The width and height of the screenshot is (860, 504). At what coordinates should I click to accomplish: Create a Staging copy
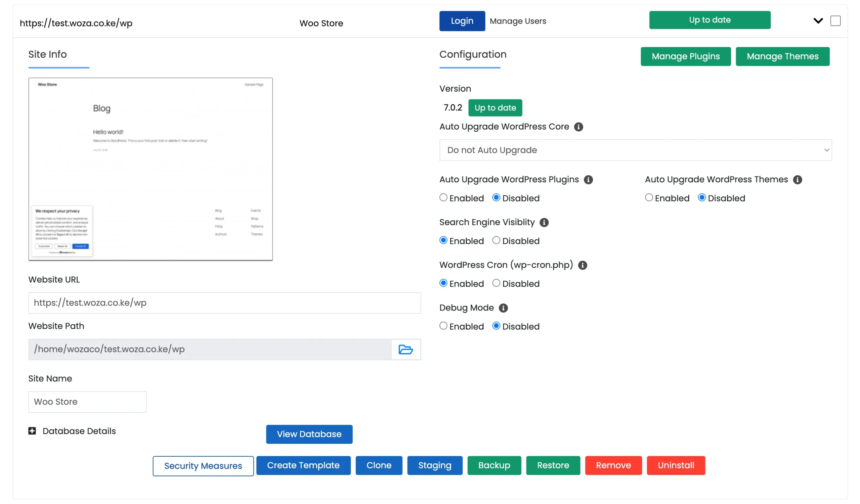(x=435, y=465)
